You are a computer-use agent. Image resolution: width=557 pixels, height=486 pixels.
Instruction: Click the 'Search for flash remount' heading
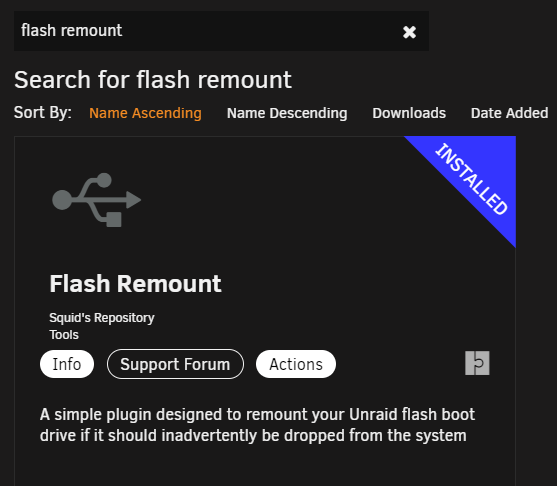pyautogui.click(x=153, y=79)
